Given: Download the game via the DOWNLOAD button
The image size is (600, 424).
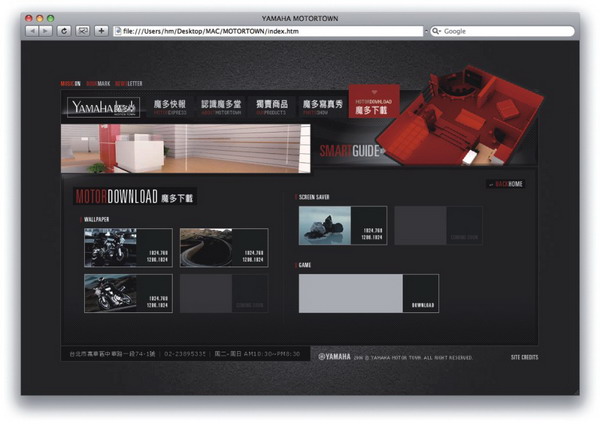Looking at the screenshot, I should pyautogui.click(x=422, y=305).
